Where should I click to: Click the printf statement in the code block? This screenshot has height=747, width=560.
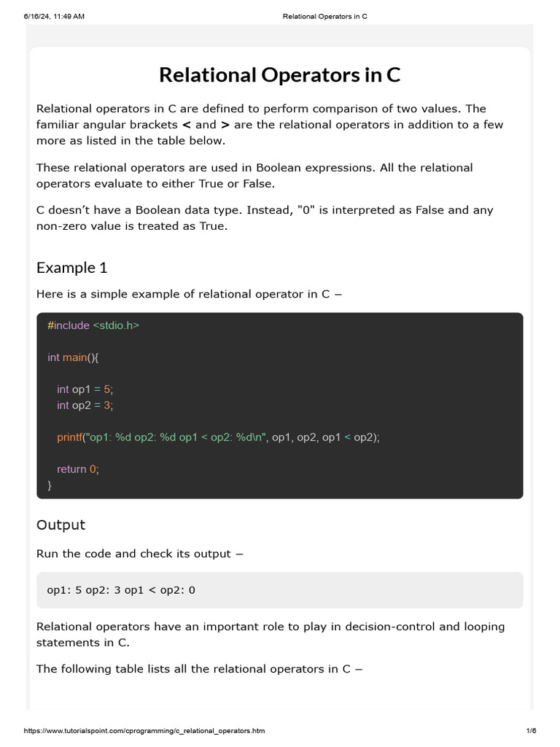coord(219,437)
